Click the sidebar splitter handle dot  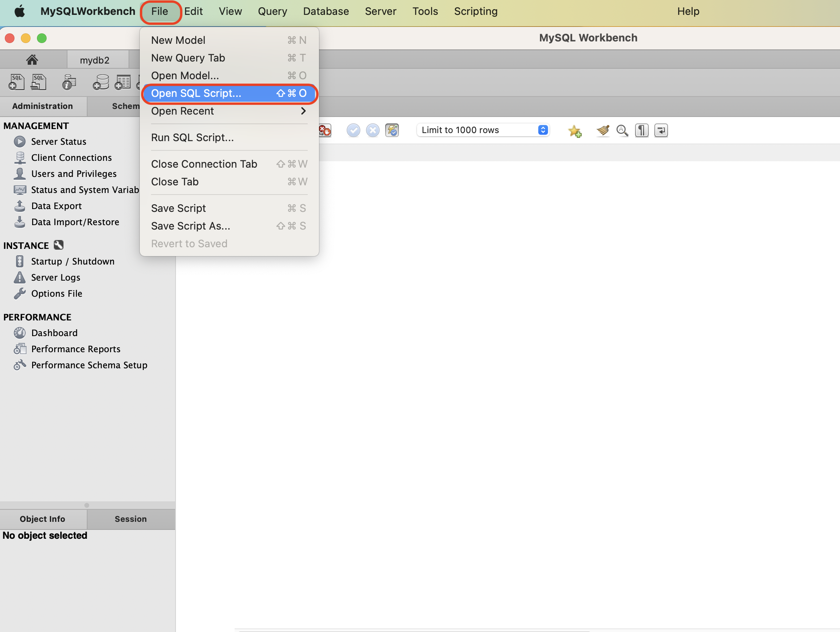87,505
